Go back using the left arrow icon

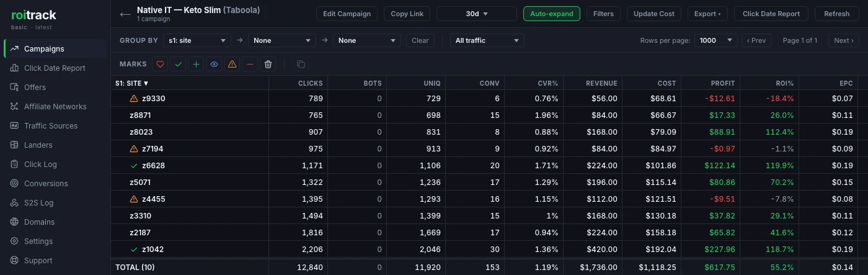(x=125, y=14)
